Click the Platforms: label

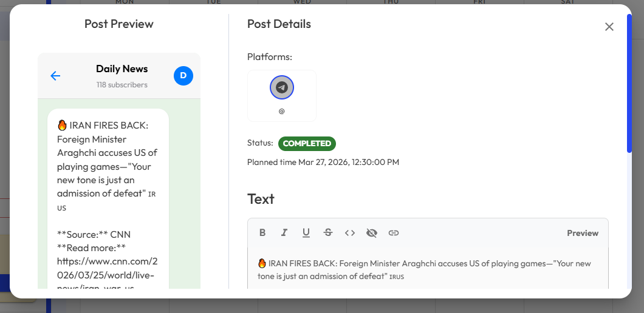tap(269, 57)
